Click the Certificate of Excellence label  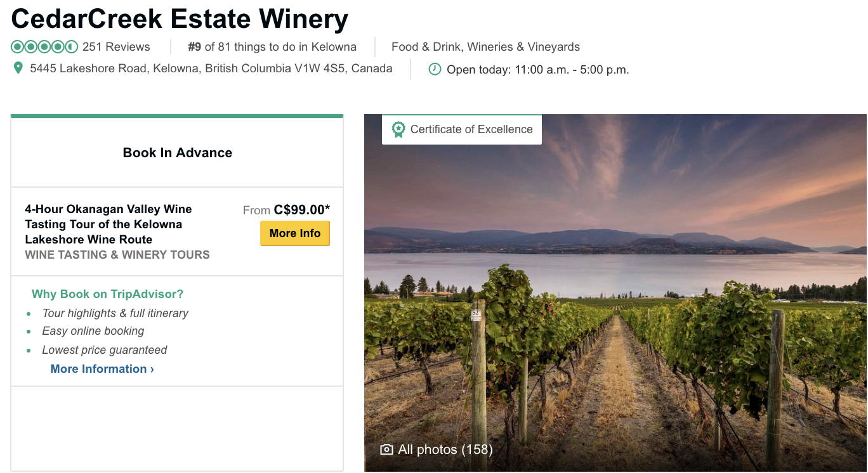471,129
